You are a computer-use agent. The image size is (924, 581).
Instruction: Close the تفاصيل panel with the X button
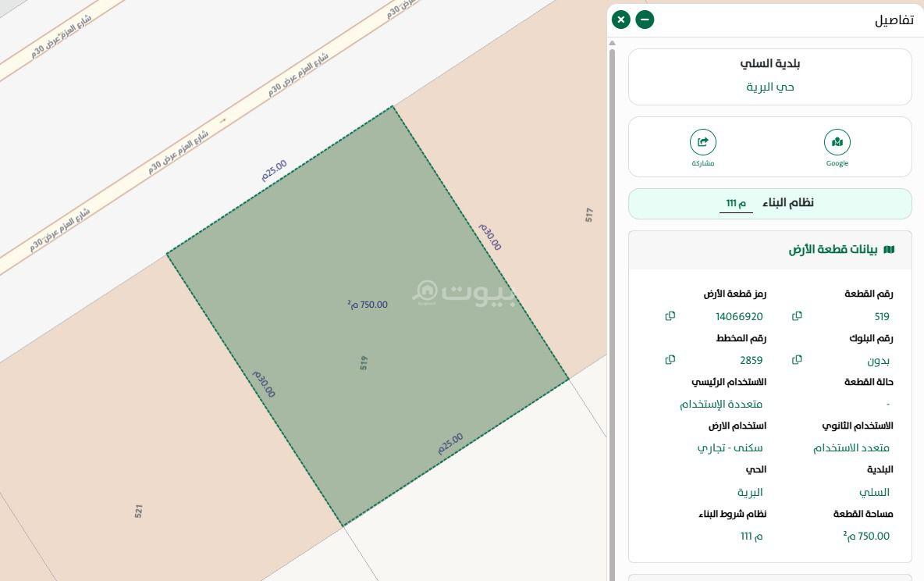[620, 20]
